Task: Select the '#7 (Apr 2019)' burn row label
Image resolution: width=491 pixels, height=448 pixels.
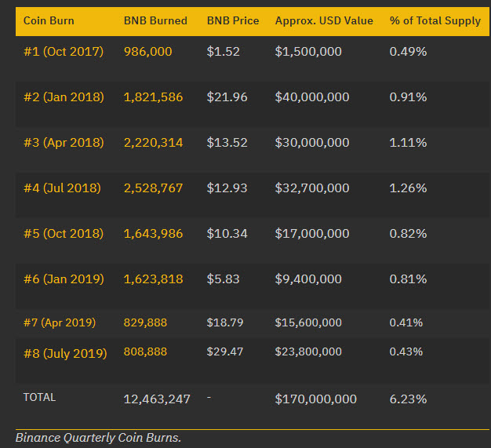Action: [x=60, y=322]
